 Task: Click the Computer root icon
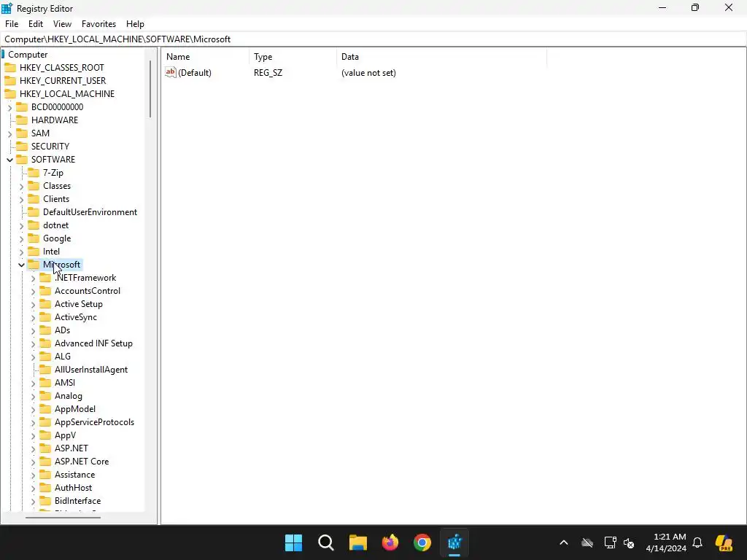(x=3, y=54)
